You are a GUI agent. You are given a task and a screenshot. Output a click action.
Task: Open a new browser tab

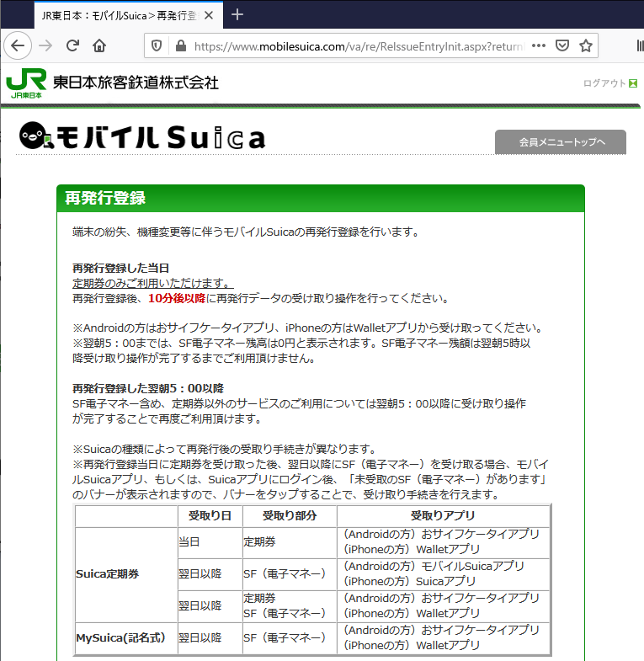(237, 14)
